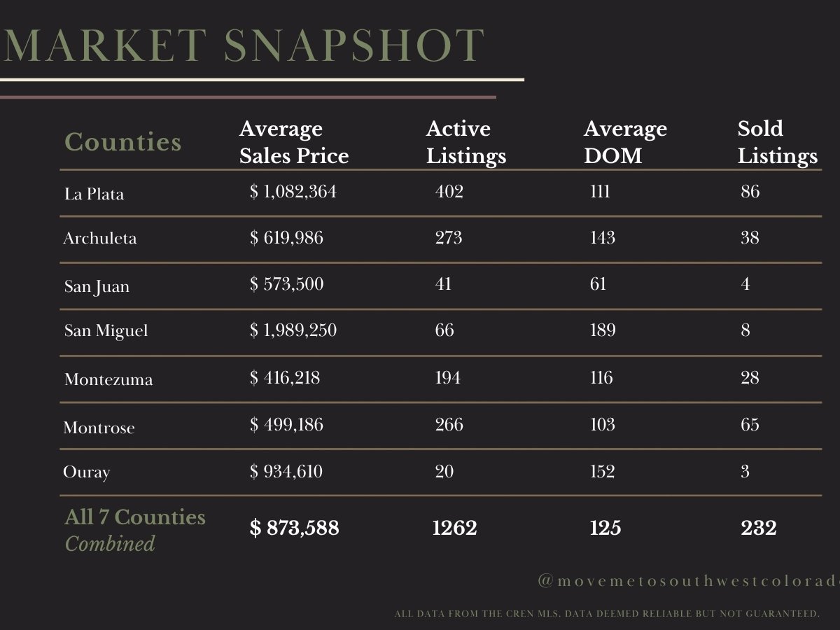
Task: Open the @movemetosouthwestcolorado handle
Action: 688,581
